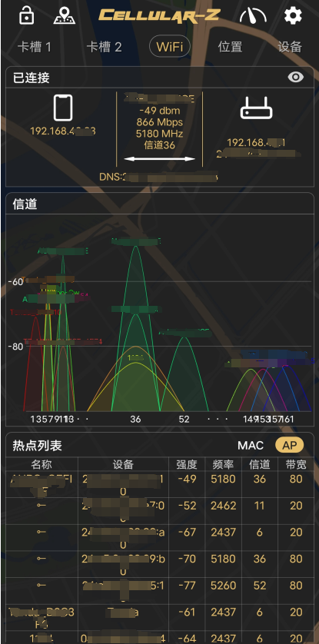Tap the phone device icon
Screen dimensions: 319x644
pos(63,108)
